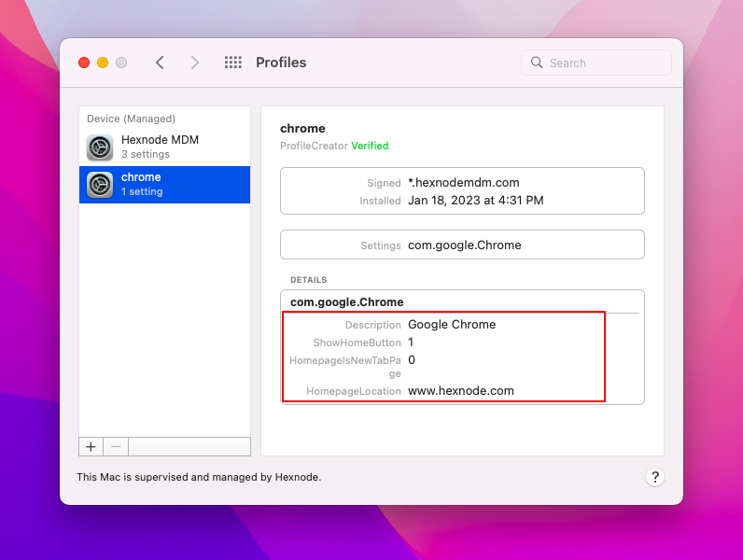The width and height of the screenshot is (743, 560).
Task: Click the green 'Verified' status text
Action: click(x=370, y=146)
